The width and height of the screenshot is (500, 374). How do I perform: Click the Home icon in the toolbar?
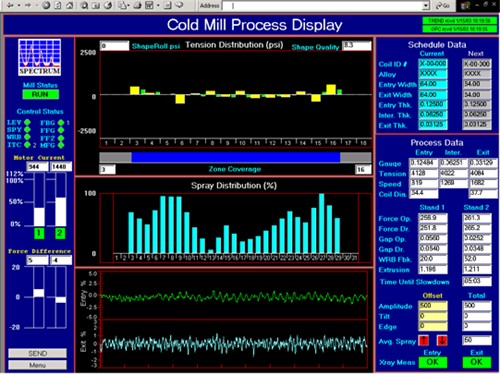tap(69, 5)
